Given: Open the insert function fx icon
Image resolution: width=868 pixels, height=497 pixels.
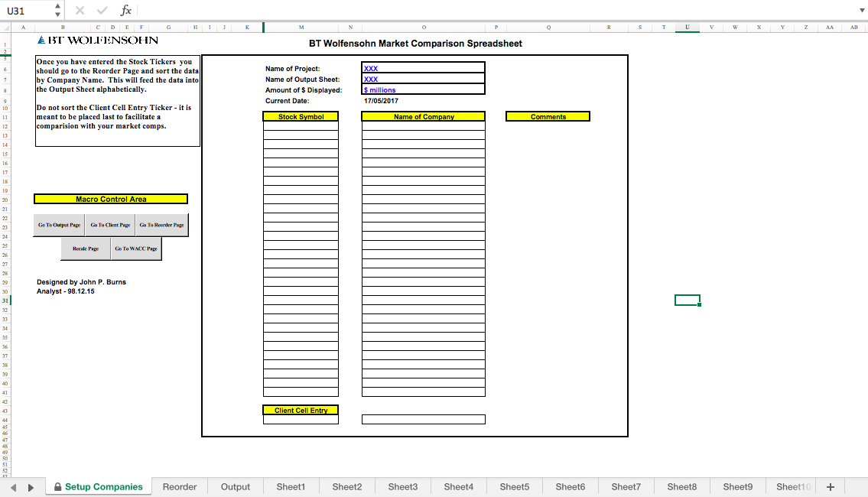Looking at the screenshot, I should [x=126, y=11].
